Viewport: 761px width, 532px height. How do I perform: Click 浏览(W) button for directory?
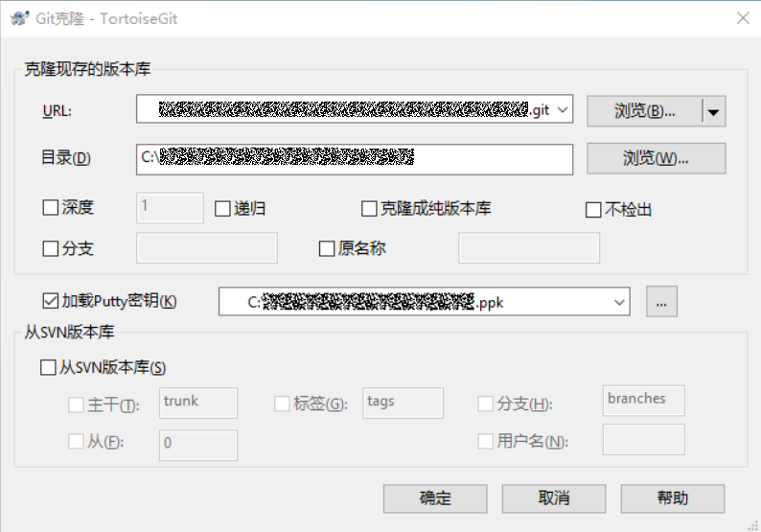656,158
